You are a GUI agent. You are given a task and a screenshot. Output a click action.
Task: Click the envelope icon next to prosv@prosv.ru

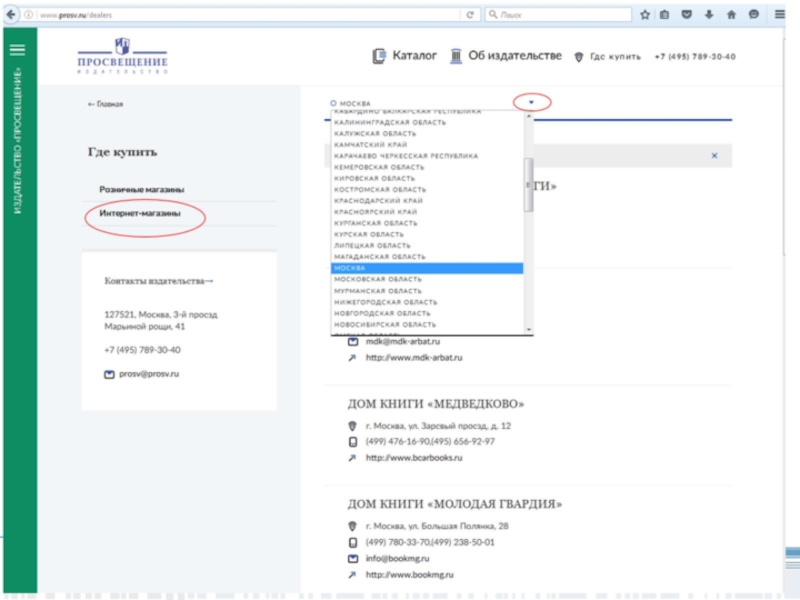109,374
